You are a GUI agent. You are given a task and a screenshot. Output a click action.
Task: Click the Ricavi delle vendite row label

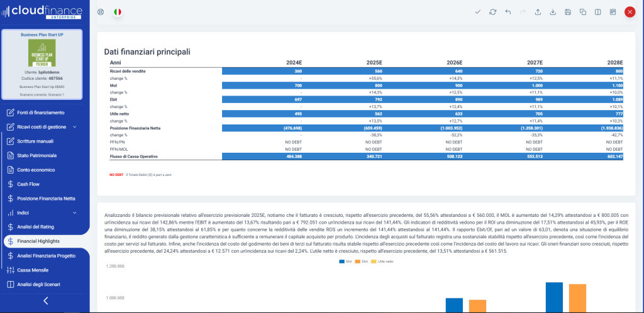coord(127,72)
